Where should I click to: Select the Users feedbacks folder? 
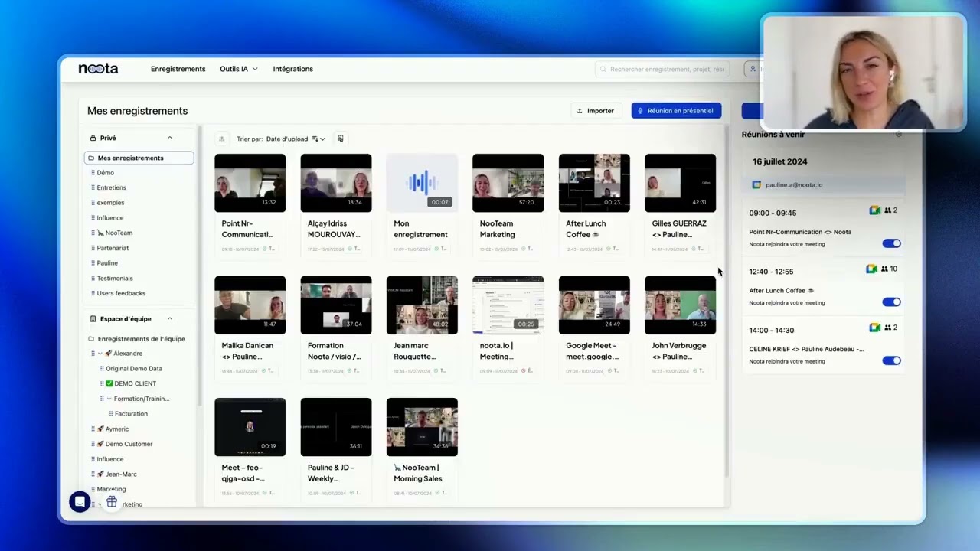121,293
